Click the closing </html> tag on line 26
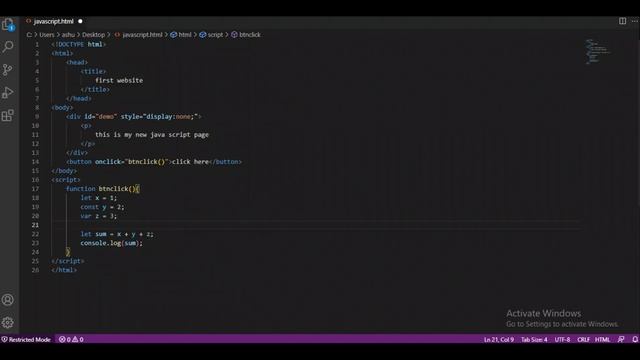The image size is (640, 360). (64, 270)
